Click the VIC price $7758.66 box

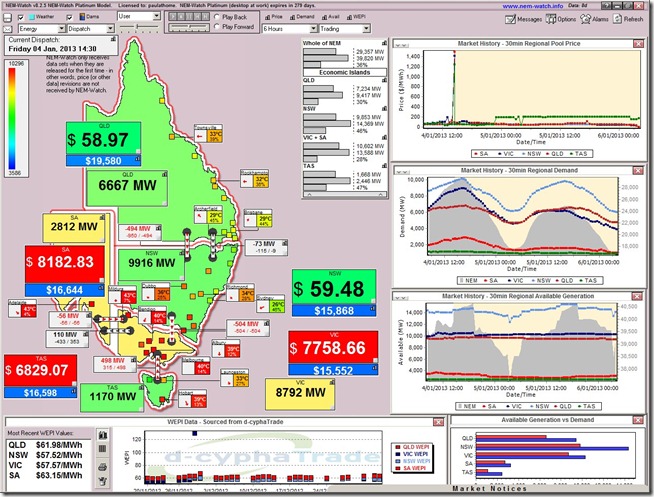pyautogui.click(x=333, y=349)
